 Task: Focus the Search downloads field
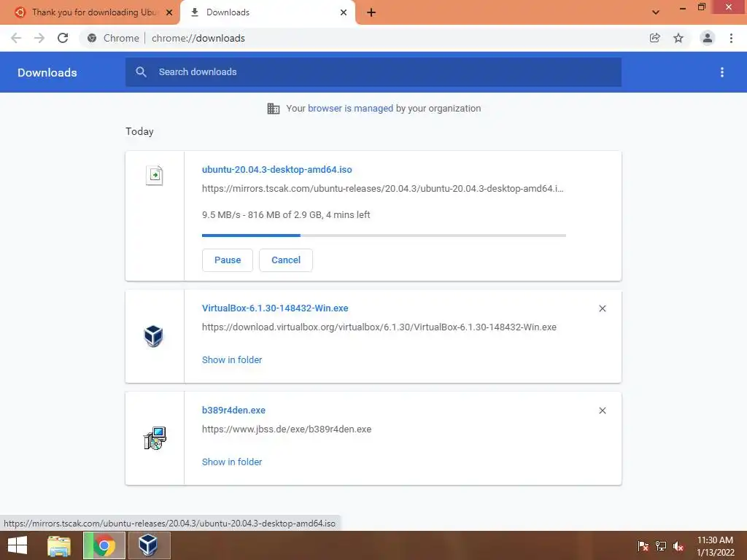click(373, 72)
